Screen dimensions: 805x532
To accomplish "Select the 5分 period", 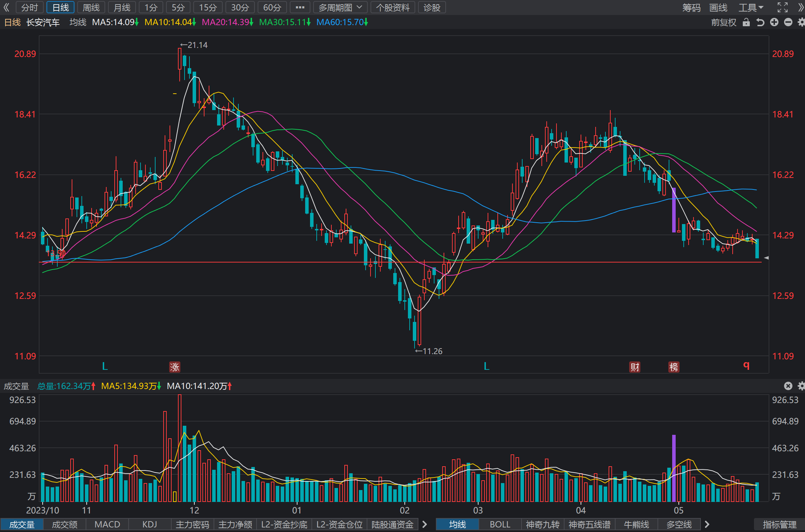I will pyautogui.click(x=178, y=7).
